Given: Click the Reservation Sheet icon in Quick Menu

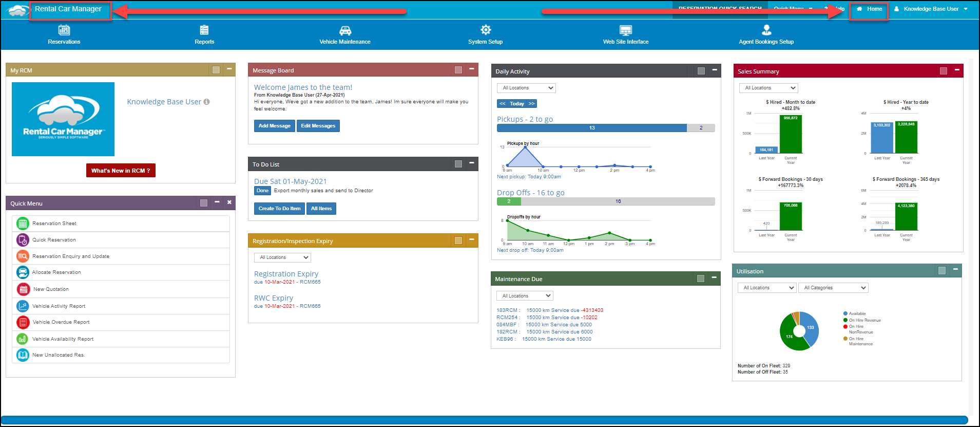Looking at the screenshot, I should coord(23,223).
